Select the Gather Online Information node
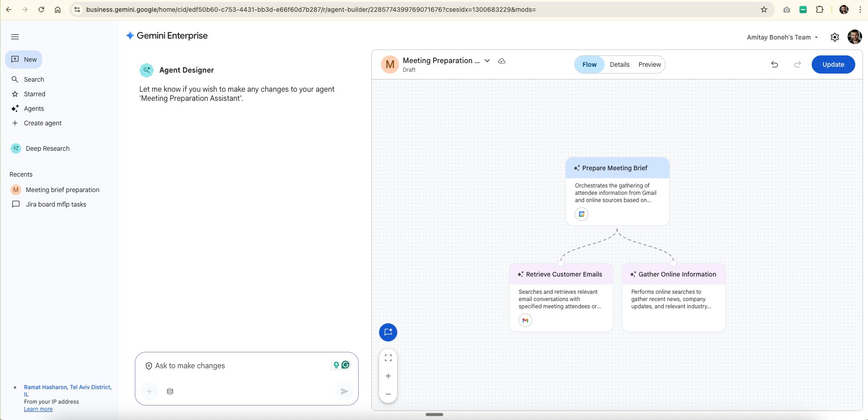This screenshot has height=420, width=868. coord(674,297)
